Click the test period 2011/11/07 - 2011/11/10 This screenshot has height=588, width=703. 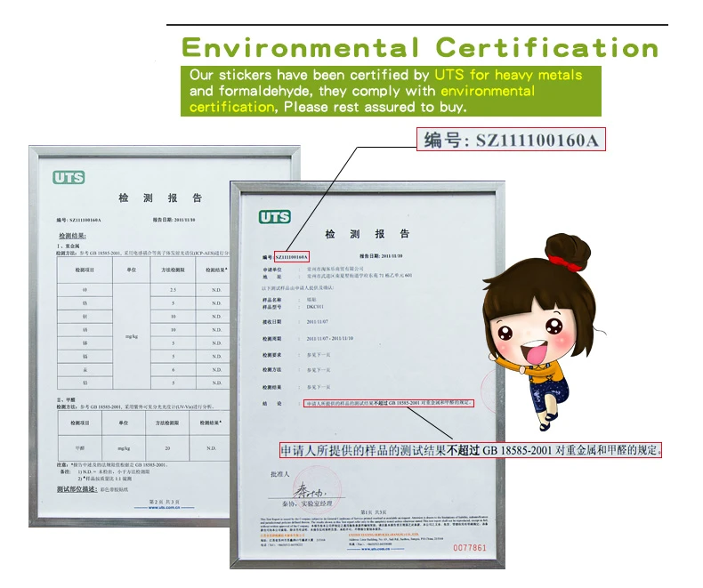click(x=329, y=338)
